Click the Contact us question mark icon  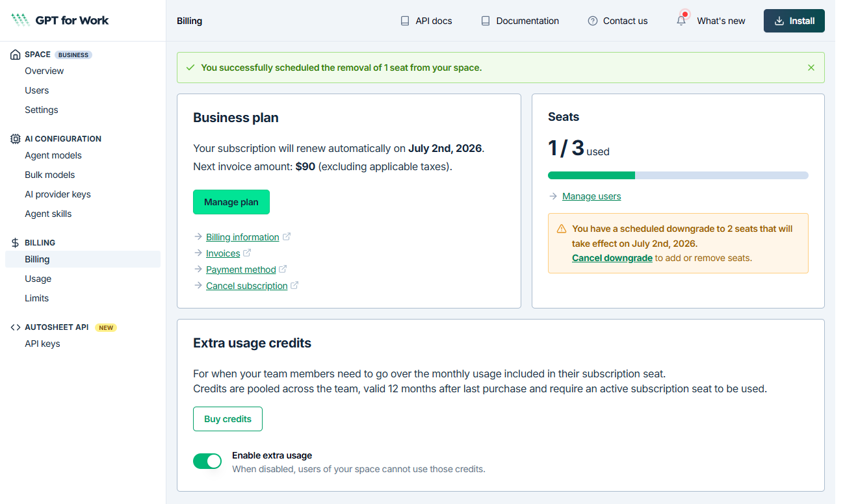[593, 21]
